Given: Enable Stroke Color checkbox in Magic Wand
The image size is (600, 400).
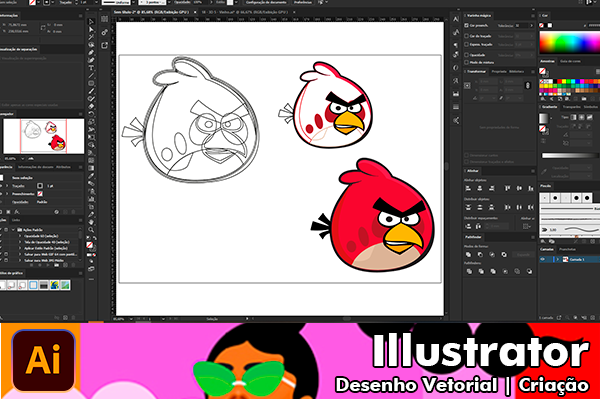Looking at the screenshot, I should 466,36.
